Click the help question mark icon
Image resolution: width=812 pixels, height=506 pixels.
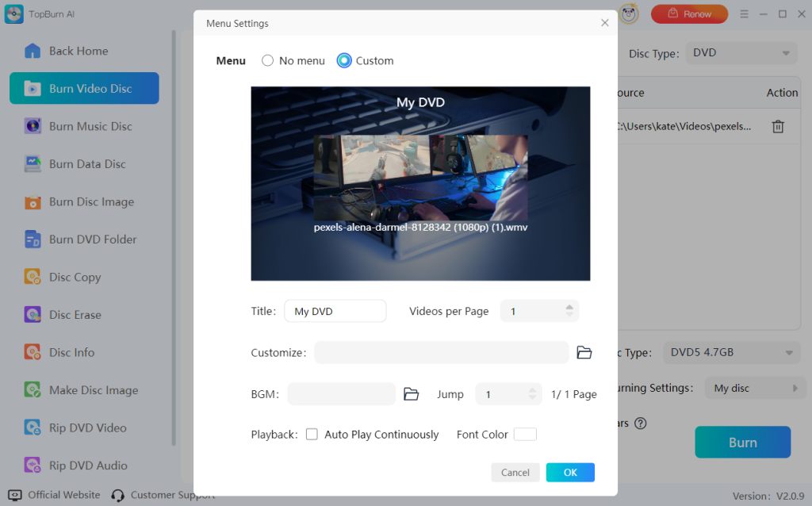640,424
